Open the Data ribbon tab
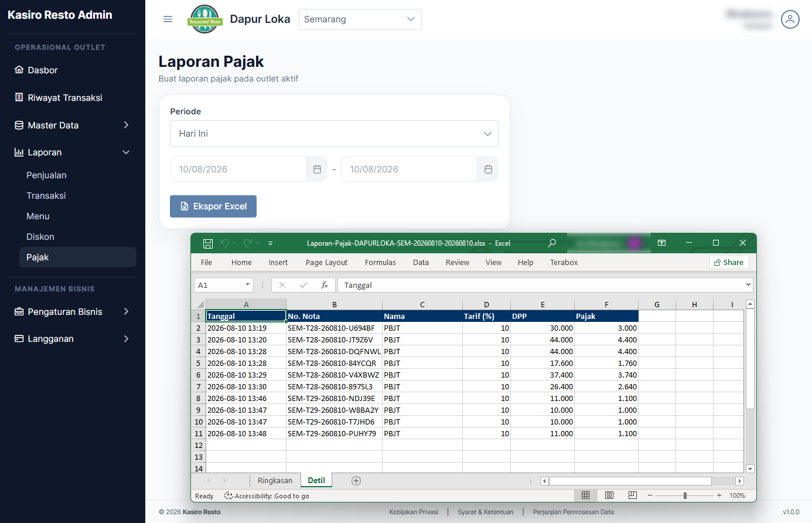The width and height of the screenshot is (812, 523). click(x=421, y=263)
